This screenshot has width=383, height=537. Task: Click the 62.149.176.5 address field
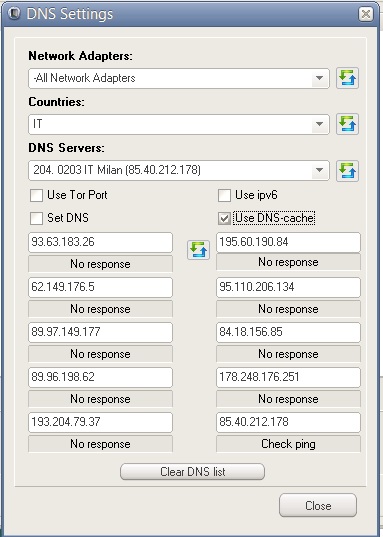pyautogui.click(x=100, y=287)
